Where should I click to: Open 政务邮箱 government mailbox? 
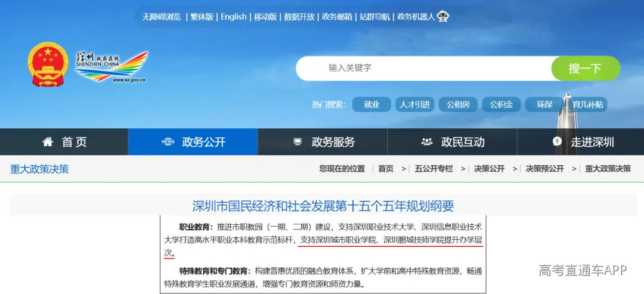[337, 17]
